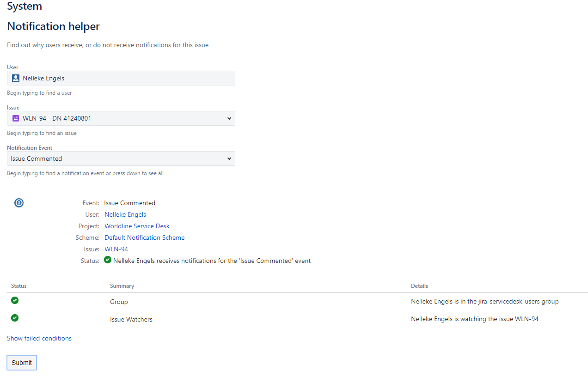Click the 'Begin typing to find a user' hint
Image resolution: width=588 pixels, height=377 pixels.
tap(39, 93)
